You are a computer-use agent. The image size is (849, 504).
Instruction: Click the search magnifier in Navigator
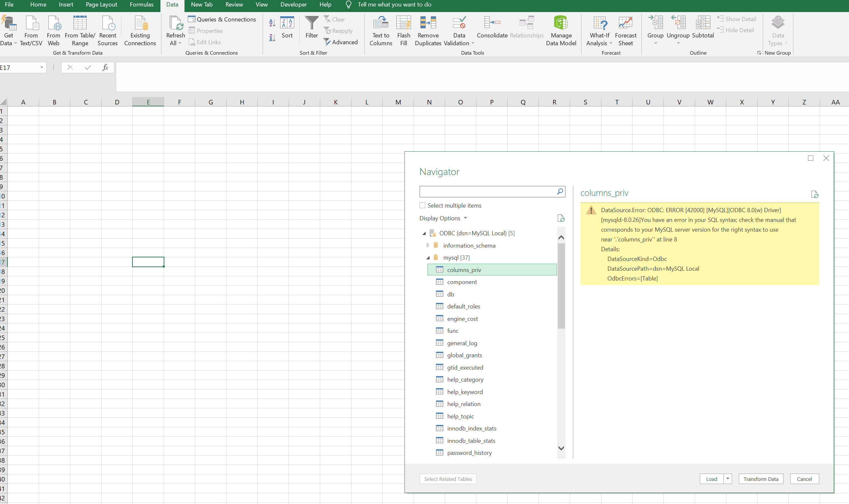pyautogui.click(x=560, y=192)
